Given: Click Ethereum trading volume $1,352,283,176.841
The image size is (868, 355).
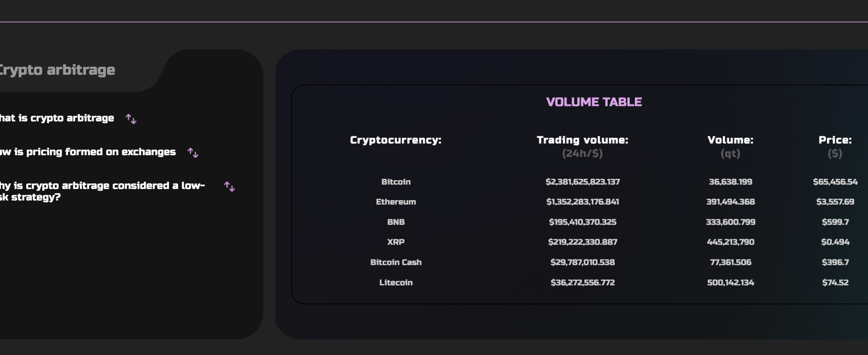Looking at the screenshot, I should point(582,202).
